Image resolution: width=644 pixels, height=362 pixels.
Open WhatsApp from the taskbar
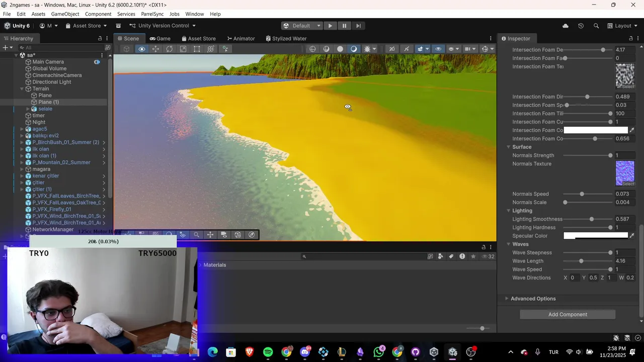[x=379, y=352]
